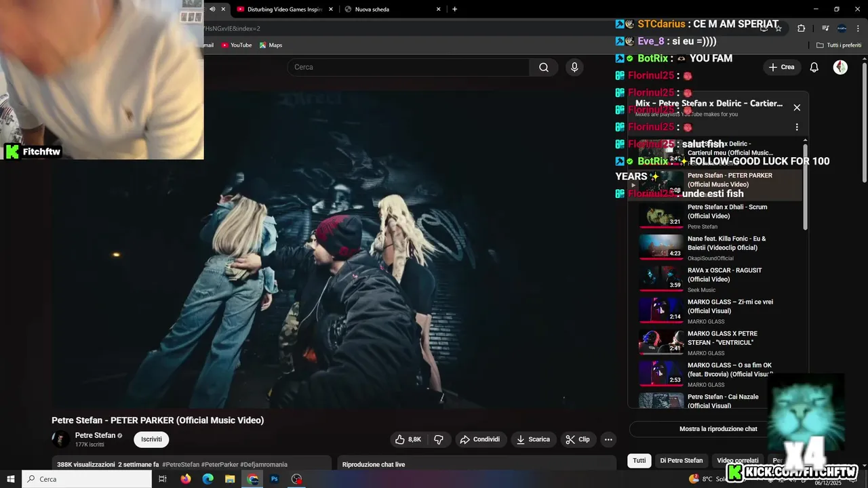Switch to Chrome in the taskbar
This screenshot has width=868, height=488.
253,479
